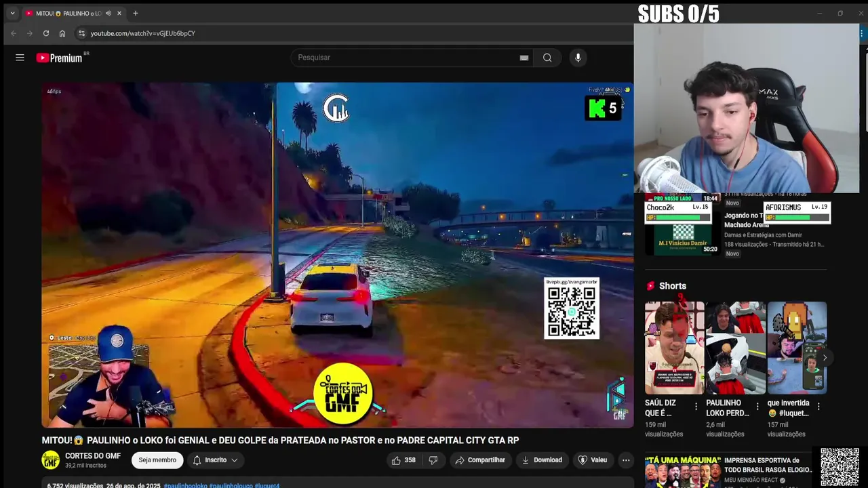The image size is (868, 488).
Task: Open TÁ UMA MÁQUINA video thumbnail
Action: click(x=682, y=472)
